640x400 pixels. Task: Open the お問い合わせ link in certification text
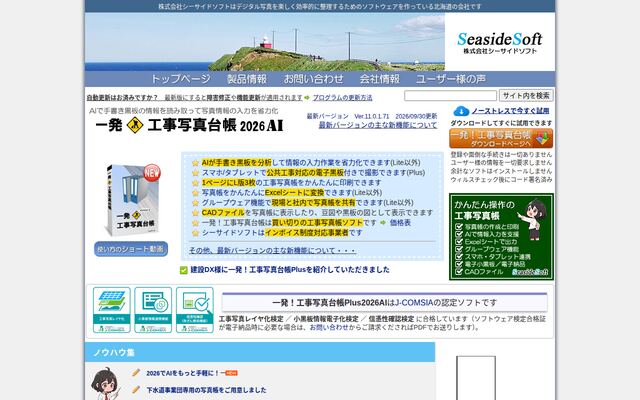pyautogui.click(x=329, y=327)
